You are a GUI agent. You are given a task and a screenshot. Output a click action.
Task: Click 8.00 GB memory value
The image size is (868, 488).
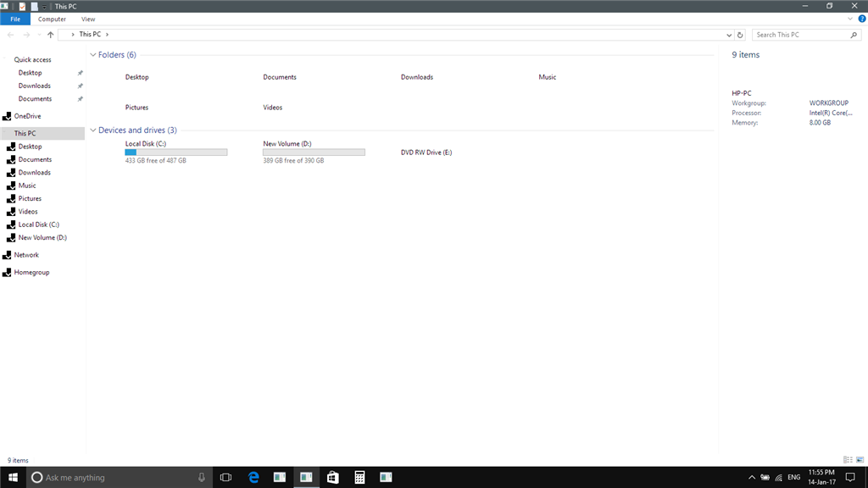[820, 123]
